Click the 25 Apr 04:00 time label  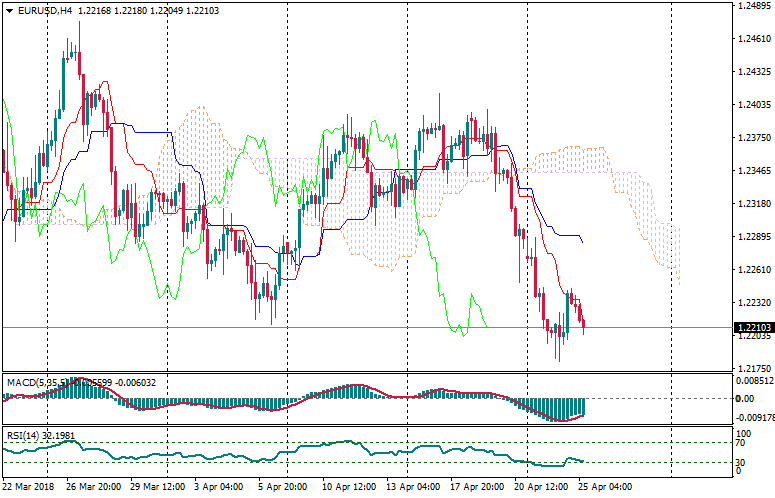pos(602,487)
